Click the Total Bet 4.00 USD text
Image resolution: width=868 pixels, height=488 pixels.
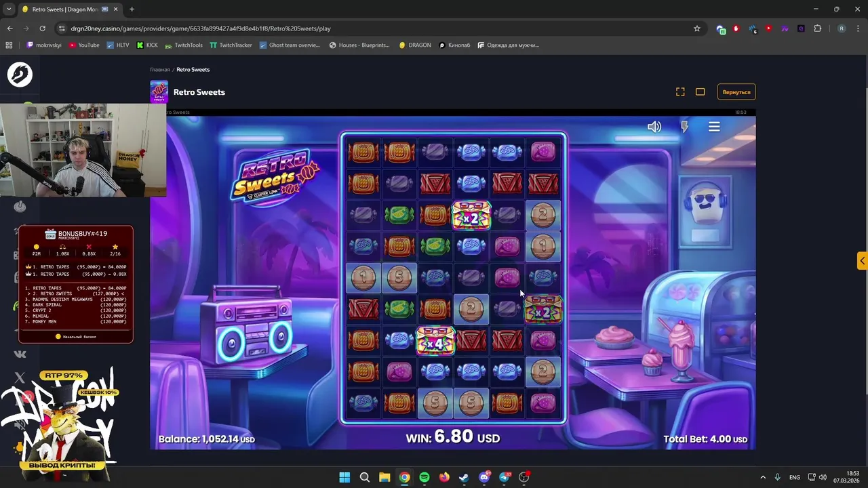pos(705,439)
